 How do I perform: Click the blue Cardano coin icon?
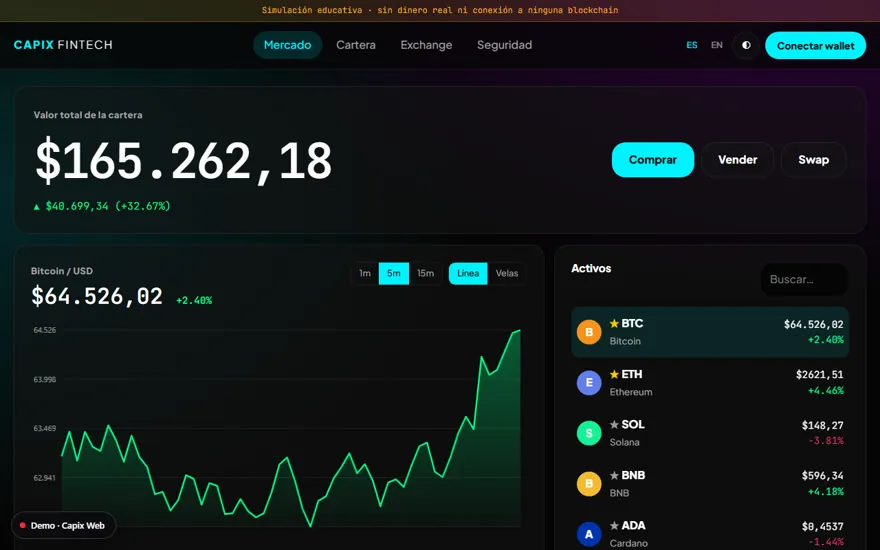(589, 534)
